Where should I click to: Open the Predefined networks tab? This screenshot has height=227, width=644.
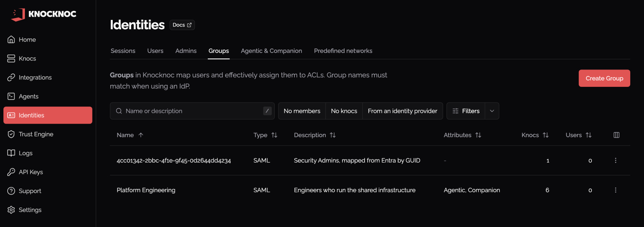pyautogui.click(x=343, y=51)
